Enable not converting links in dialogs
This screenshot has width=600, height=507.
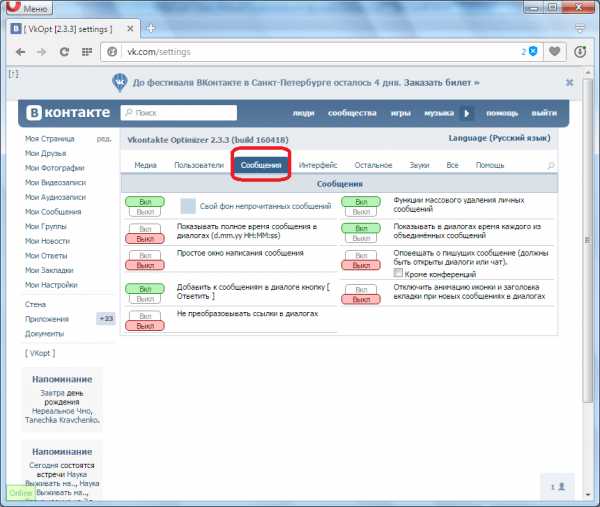145,316
